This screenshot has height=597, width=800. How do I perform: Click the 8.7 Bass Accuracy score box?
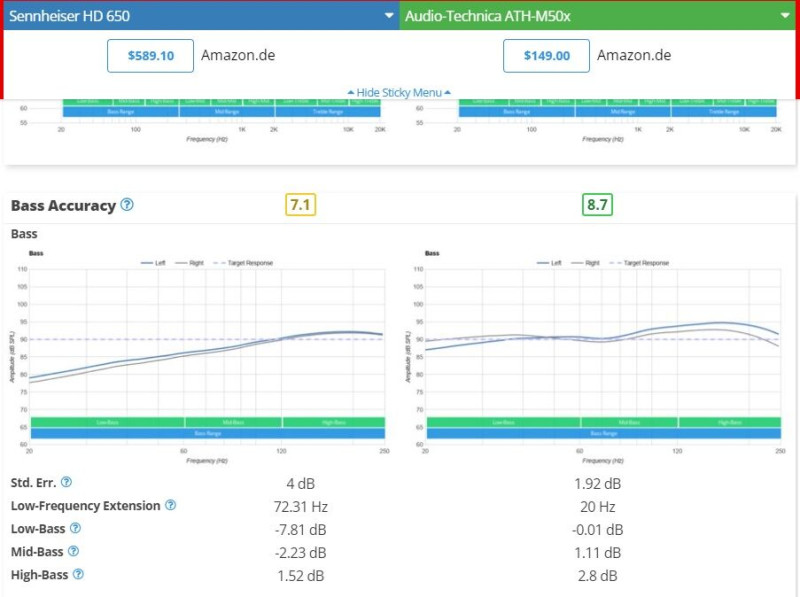tap(597, 205)
